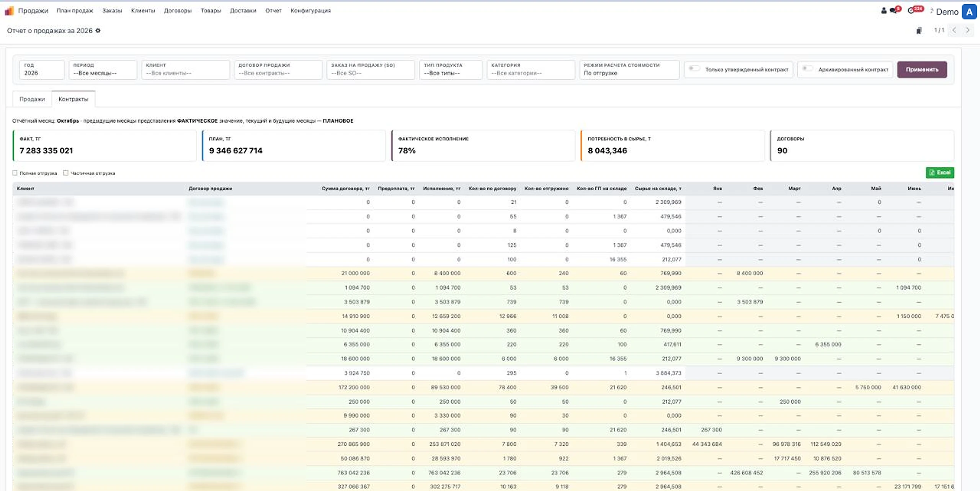This screenshot has width=980, height=491.
Task: Open the Категория filter dropdown
Action: (531, 70)
